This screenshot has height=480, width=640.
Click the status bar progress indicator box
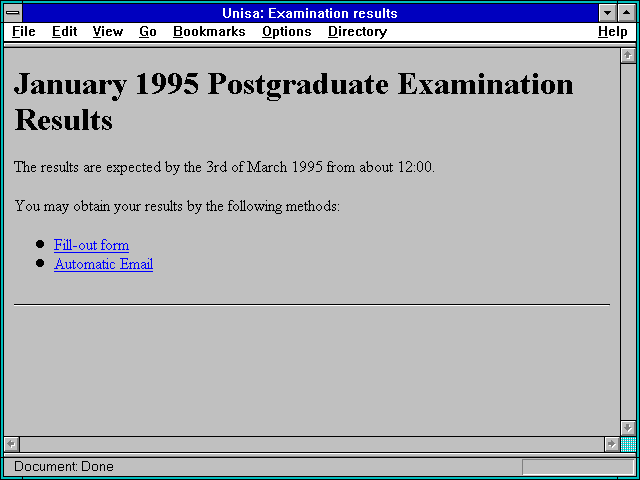click(x=578, y=467)
